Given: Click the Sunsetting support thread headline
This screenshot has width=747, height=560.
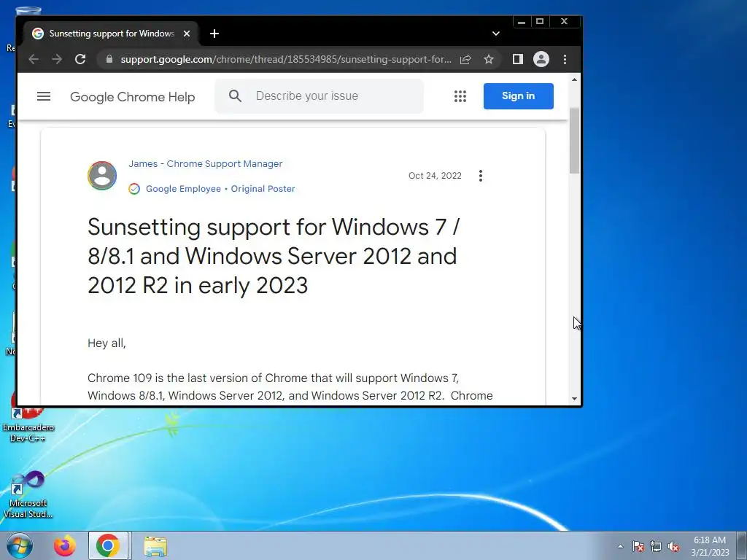Looking at the screenshot, I should click(x=274, y=256).
